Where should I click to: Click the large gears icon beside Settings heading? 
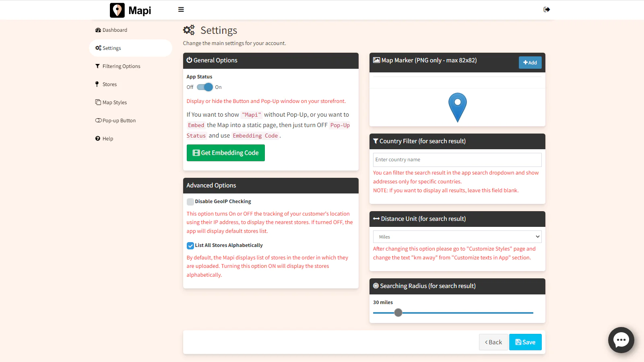click(189, 30)
